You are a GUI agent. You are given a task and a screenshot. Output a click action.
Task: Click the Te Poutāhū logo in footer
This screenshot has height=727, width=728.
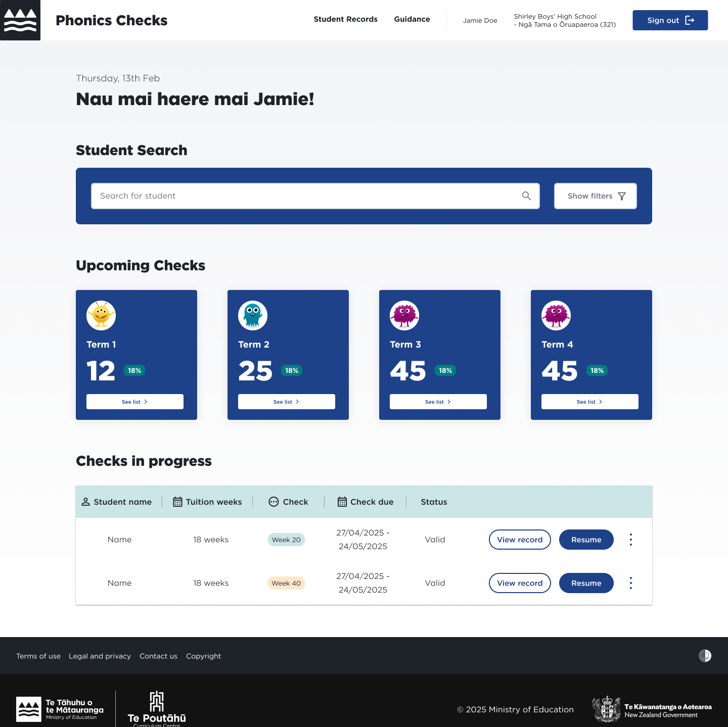coord(157,708)
